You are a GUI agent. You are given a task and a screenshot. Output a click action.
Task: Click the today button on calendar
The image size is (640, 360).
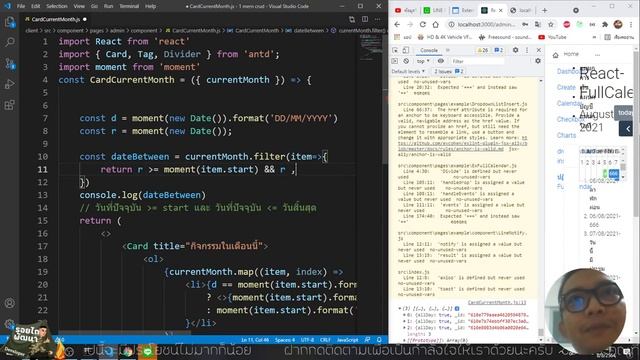pyautogui.click(x=625, y=113)
